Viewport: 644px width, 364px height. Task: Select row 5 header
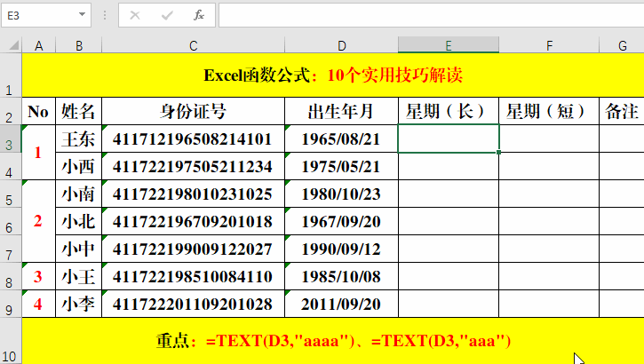(11, 194)
